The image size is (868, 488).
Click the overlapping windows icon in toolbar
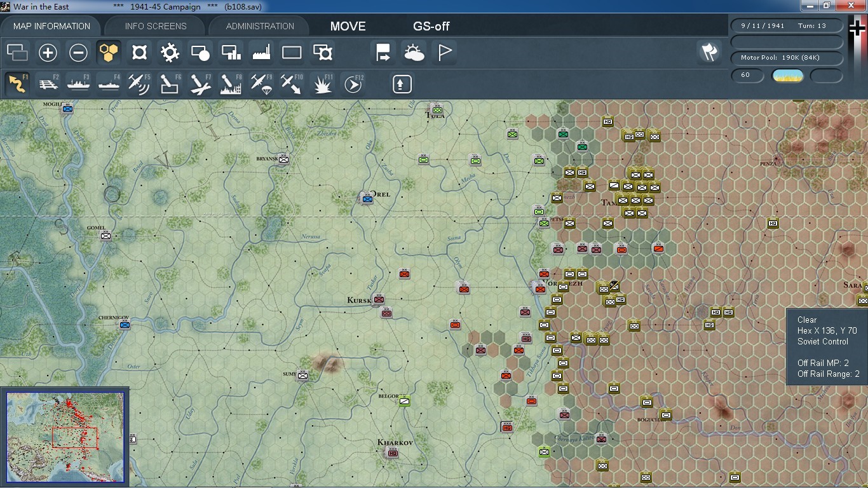[x=17, y=53]
